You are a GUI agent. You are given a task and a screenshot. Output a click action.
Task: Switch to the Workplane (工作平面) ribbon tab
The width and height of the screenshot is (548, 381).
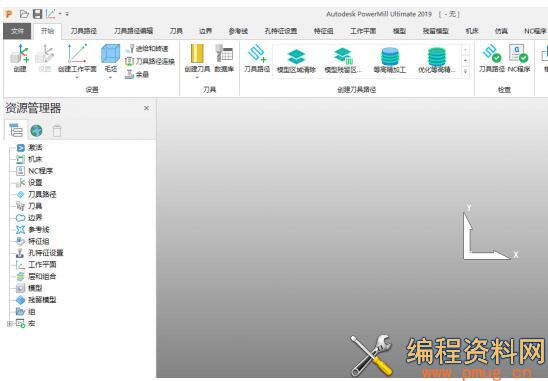[363, 31]
